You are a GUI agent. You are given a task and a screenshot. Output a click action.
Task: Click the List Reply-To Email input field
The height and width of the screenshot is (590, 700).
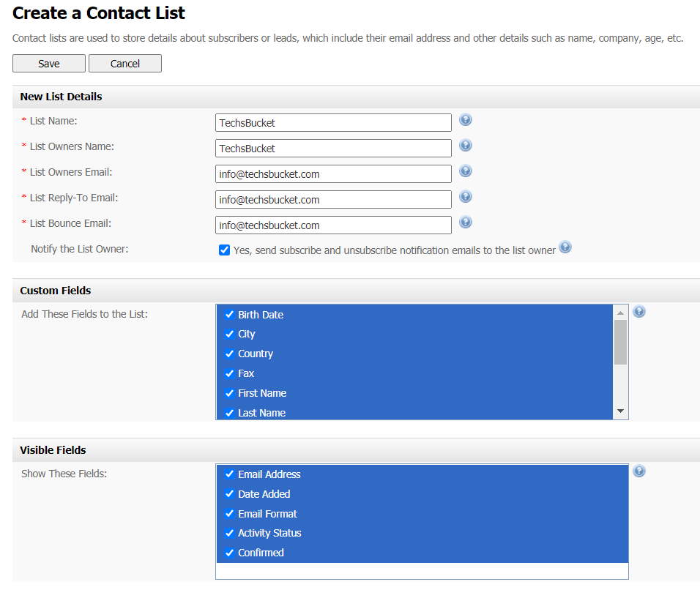[333, 199]
